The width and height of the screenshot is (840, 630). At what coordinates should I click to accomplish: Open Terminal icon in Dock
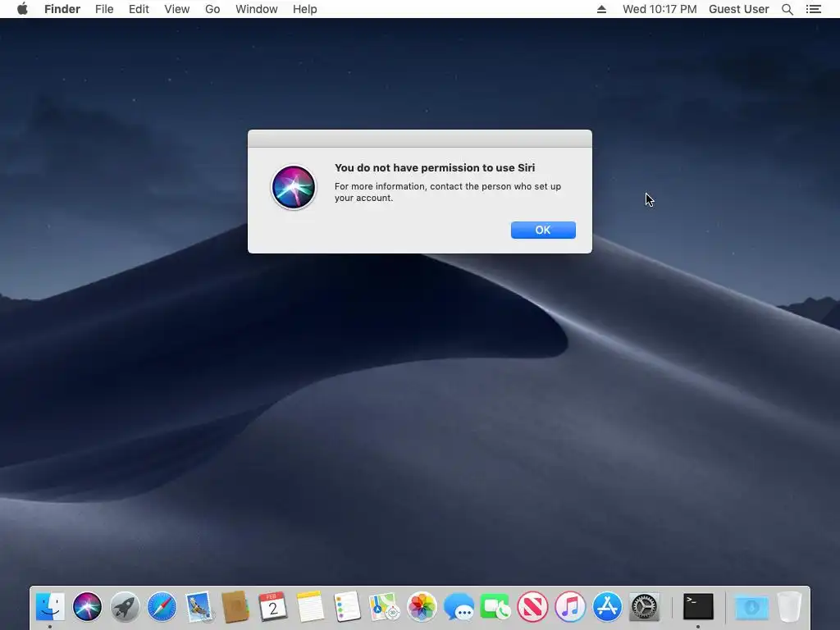(x=698, y=607)
